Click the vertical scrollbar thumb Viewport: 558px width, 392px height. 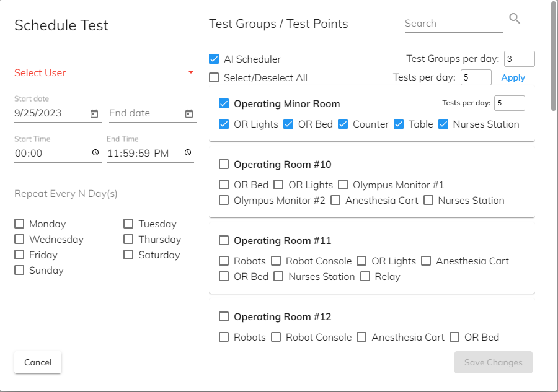[553, 56]
